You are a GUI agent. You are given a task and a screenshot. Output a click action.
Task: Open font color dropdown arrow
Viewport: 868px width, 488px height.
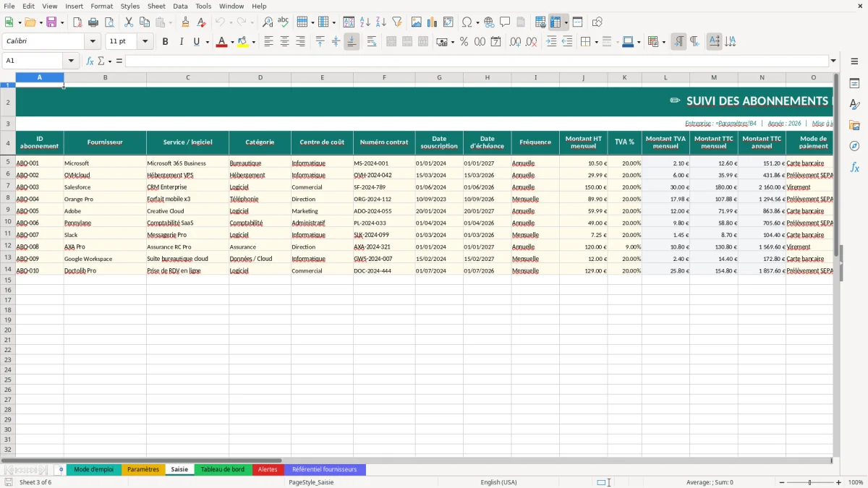(231, 42)
